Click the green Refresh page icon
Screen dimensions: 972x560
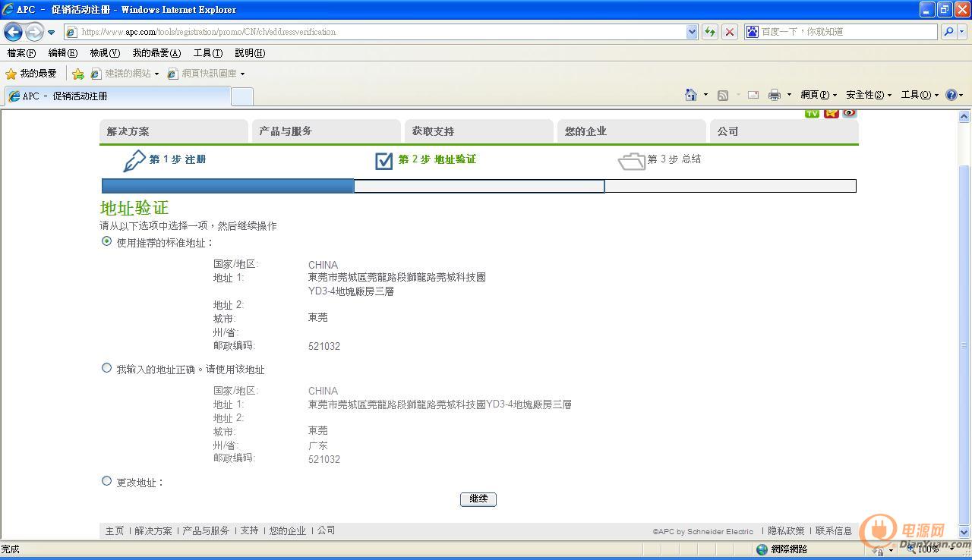pos(710,32)
